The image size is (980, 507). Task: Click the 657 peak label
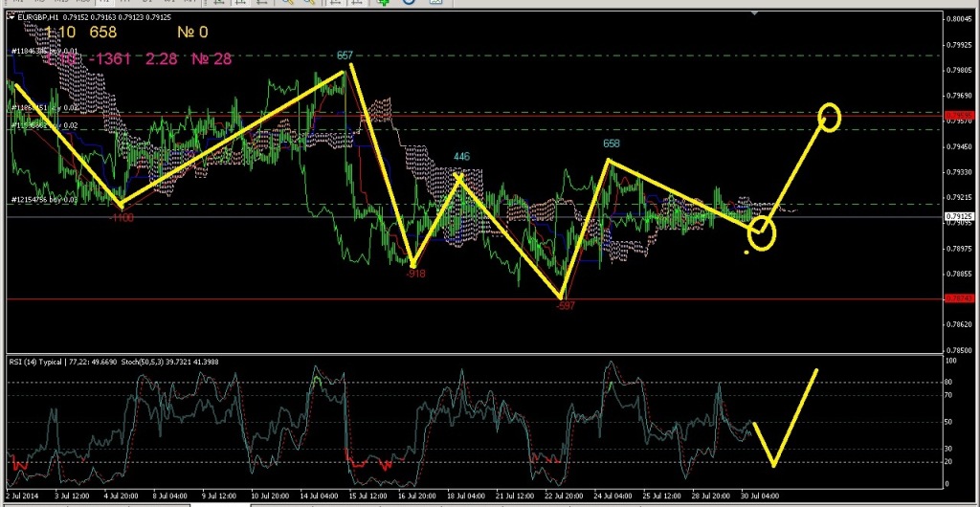[x=345, y=56]
